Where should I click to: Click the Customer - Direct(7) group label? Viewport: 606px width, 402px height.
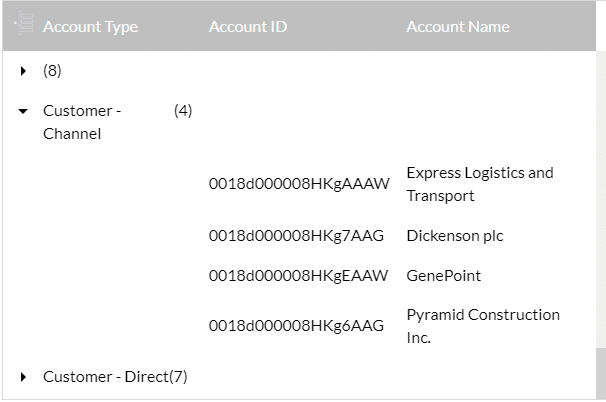(115, 376)
